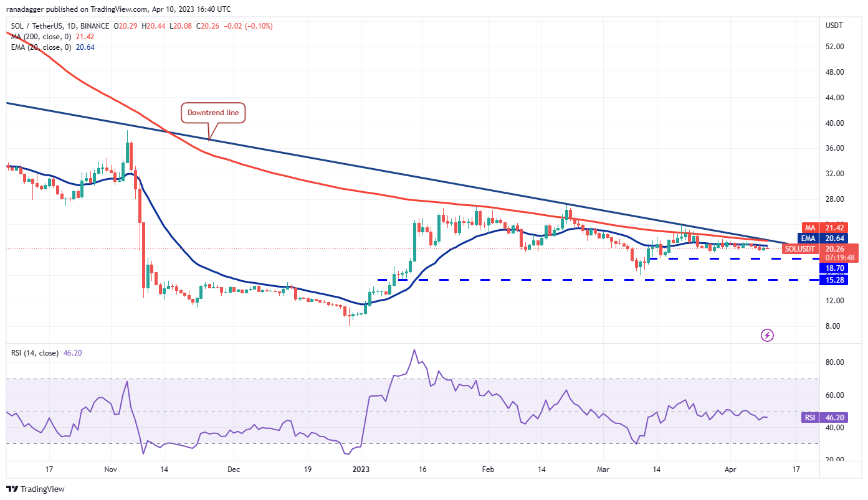This screenshot has width=868, height=500.
Task: Click the blue 15.28 support level label
Action: point(835,280)
